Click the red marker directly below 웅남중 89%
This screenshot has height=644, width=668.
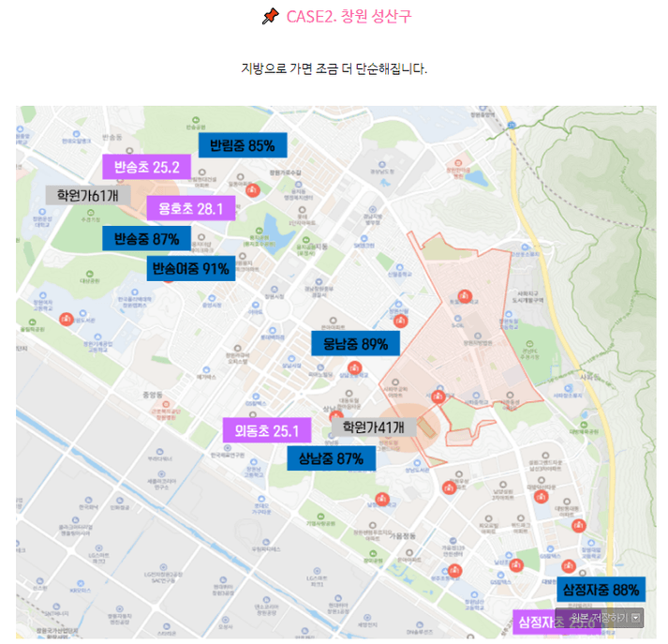point(354,367)
